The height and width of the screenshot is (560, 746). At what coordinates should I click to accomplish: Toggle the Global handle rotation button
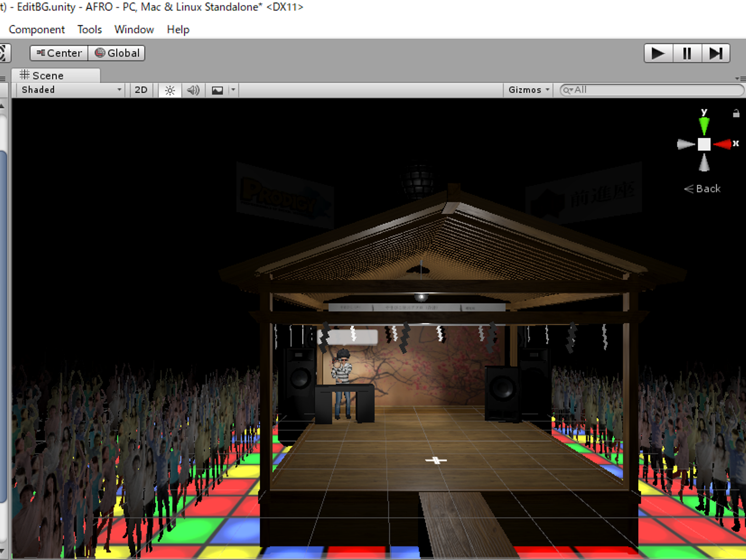point(117,53)
